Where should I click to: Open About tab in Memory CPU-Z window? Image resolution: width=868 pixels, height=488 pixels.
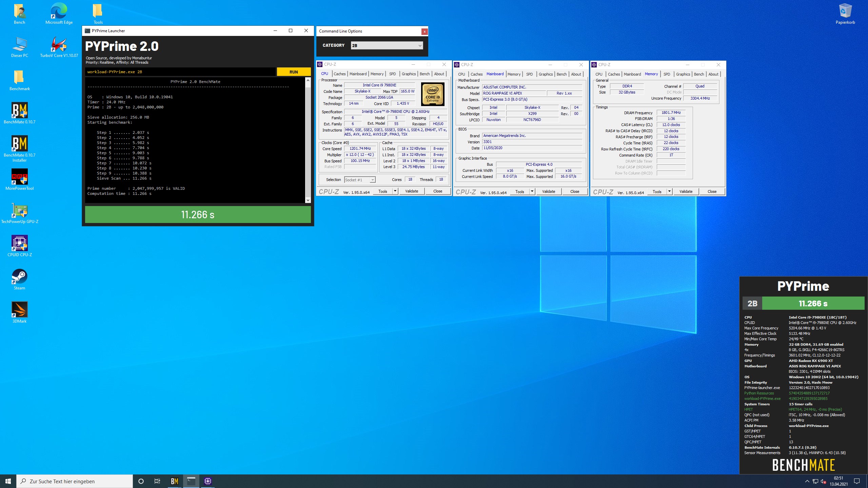[x=713, y=74]
